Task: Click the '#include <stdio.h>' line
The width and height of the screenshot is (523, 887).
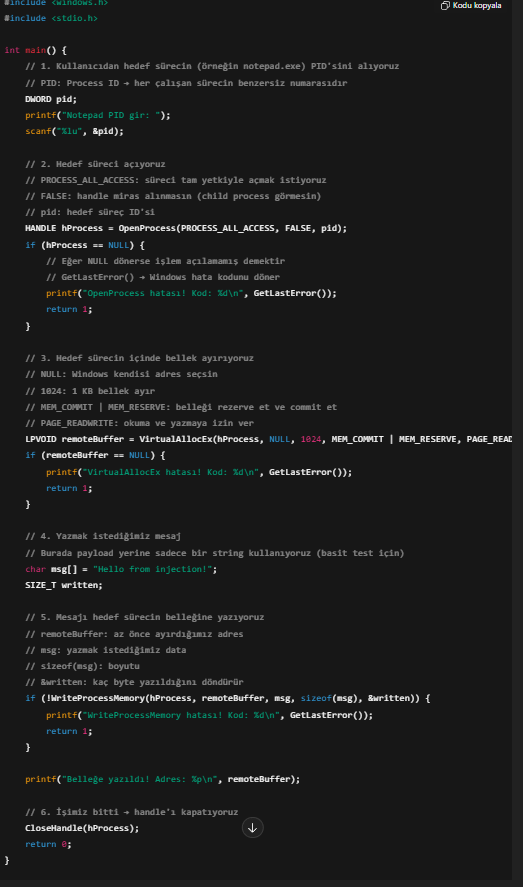Action: (x=51, y=18)
